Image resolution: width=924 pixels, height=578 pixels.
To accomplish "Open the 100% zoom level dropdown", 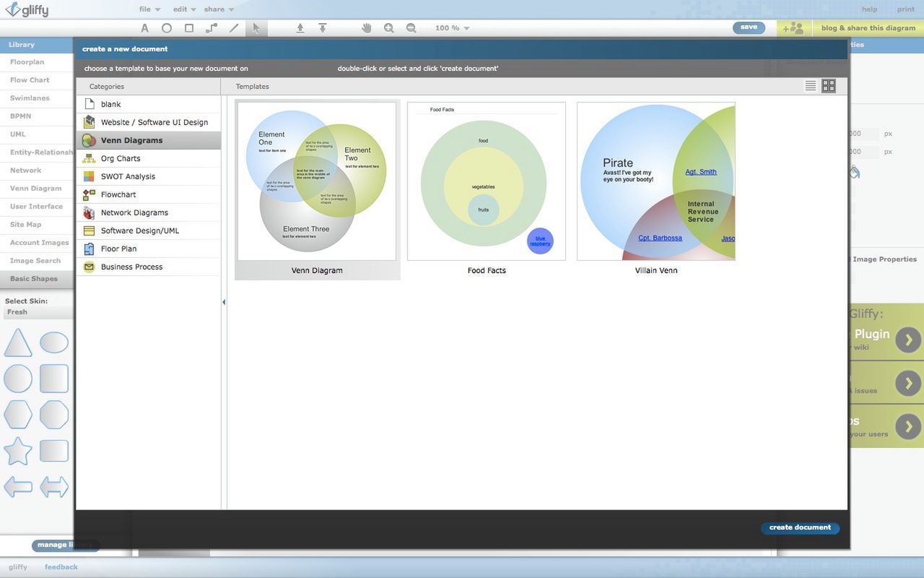I will (453, 28).
